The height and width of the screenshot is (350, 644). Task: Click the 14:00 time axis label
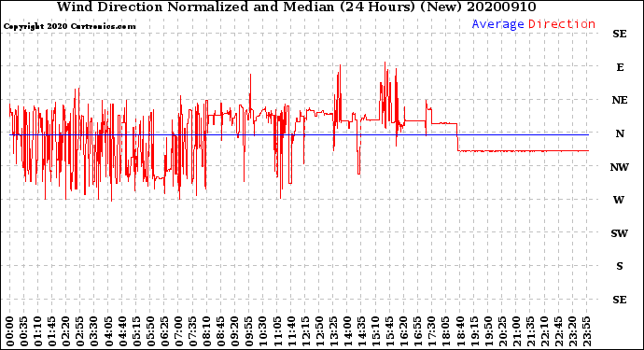coord(347,331)
